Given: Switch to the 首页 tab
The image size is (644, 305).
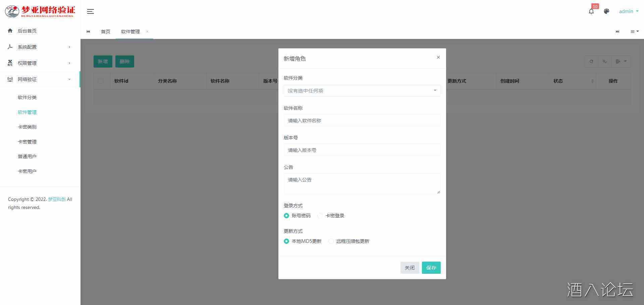Looking at the screenshot, I should pyautogui.click(x=106, y=32).
